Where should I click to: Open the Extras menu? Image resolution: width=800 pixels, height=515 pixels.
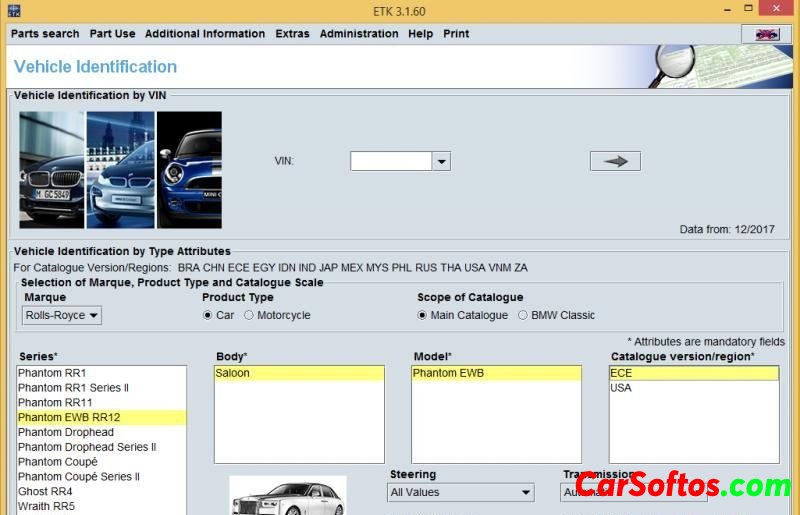(x=292, y=34)
